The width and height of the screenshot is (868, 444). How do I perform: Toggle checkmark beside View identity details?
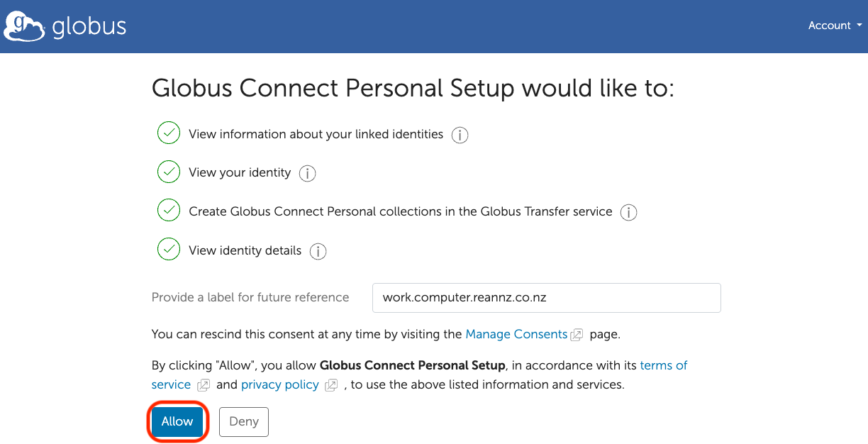pyautogui.click(x=168, y=250)
